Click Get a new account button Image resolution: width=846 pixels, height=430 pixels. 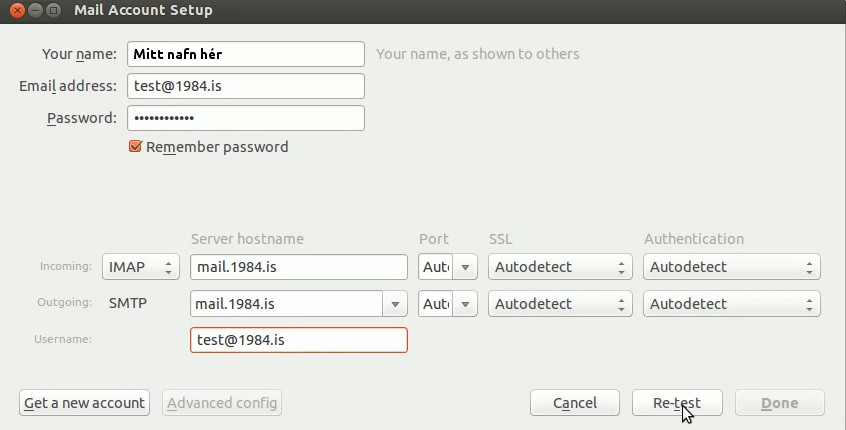pos(85,403)
